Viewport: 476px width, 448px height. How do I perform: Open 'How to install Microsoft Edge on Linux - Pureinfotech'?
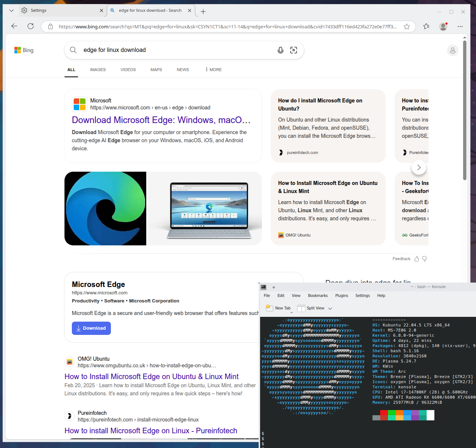coord(151,431)
